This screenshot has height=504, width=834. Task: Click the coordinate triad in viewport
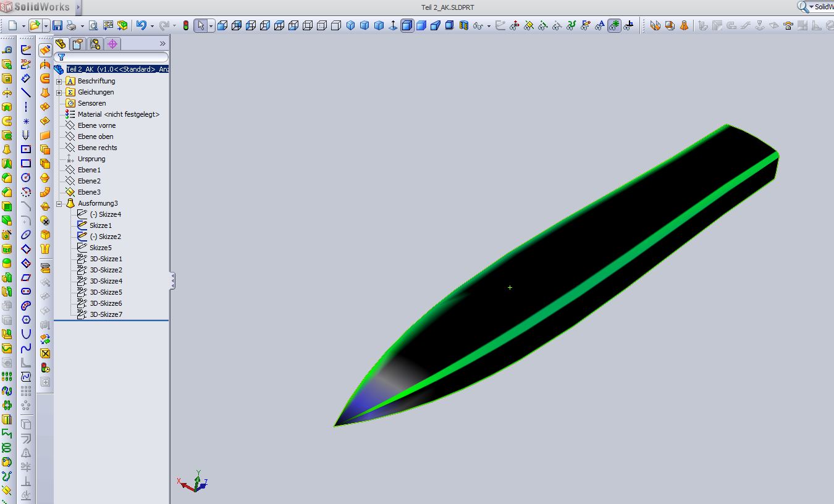(x=193, y=481)
